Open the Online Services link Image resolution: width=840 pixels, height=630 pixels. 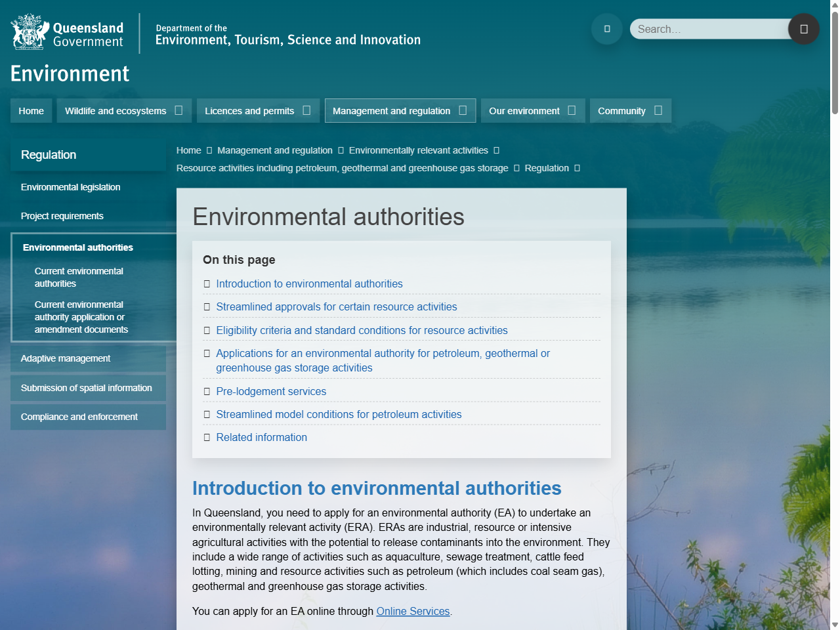[413, 611]
